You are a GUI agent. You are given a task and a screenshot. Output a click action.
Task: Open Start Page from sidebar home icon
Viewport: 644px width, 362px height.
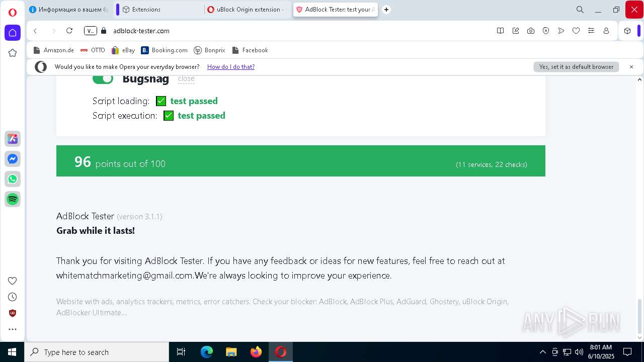[x=13, y=33]
